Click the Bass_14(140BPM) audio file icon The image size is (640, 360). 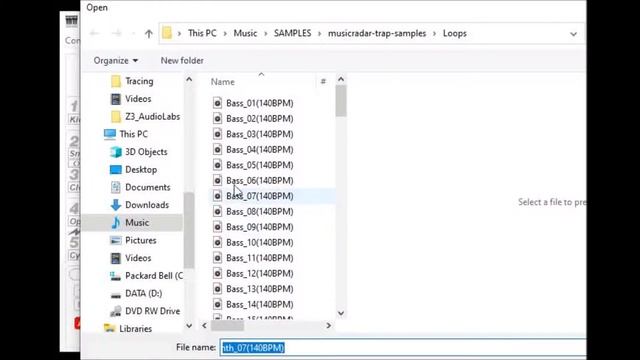tap(218, 304)
